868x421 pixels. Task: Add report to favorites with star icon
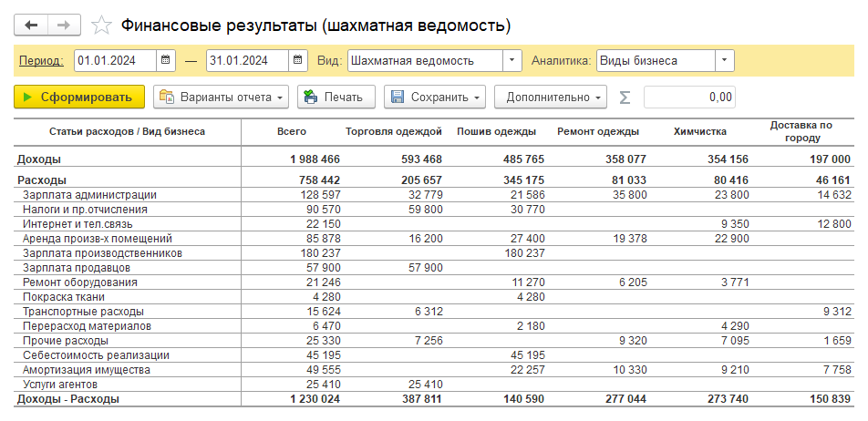[101, 25]
